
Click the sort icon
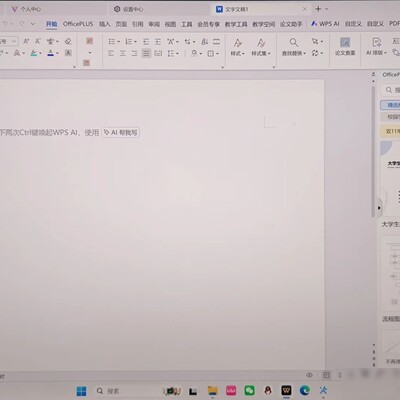pos(204,42)
